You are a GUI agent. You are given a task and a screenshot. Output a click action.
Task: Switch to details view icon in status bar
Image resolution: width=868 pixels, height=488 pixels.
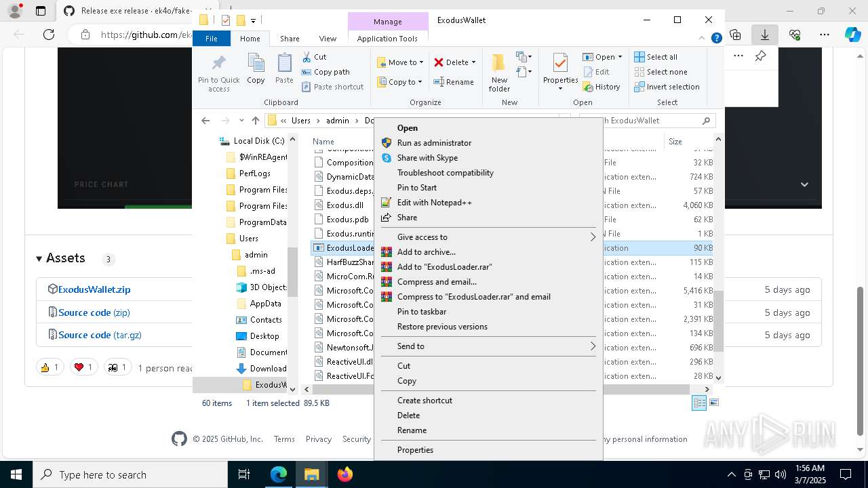(x=698, y=403)
